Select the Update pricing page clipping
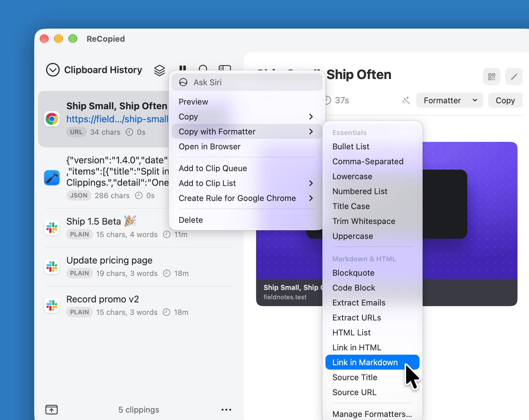 pos(139,267)
